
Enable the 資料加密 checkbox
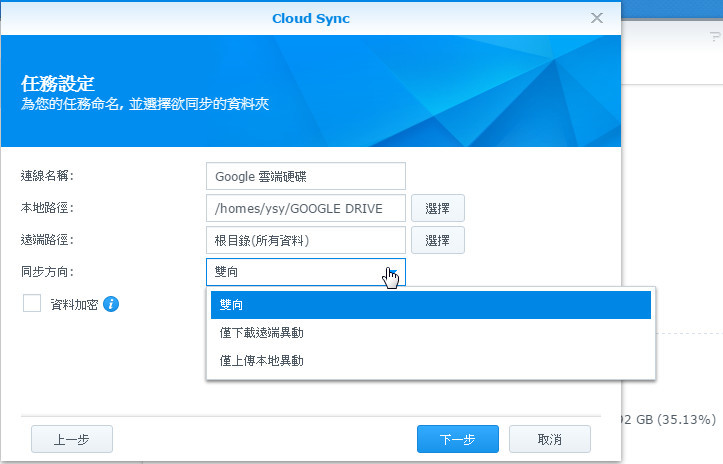(32, 304)
